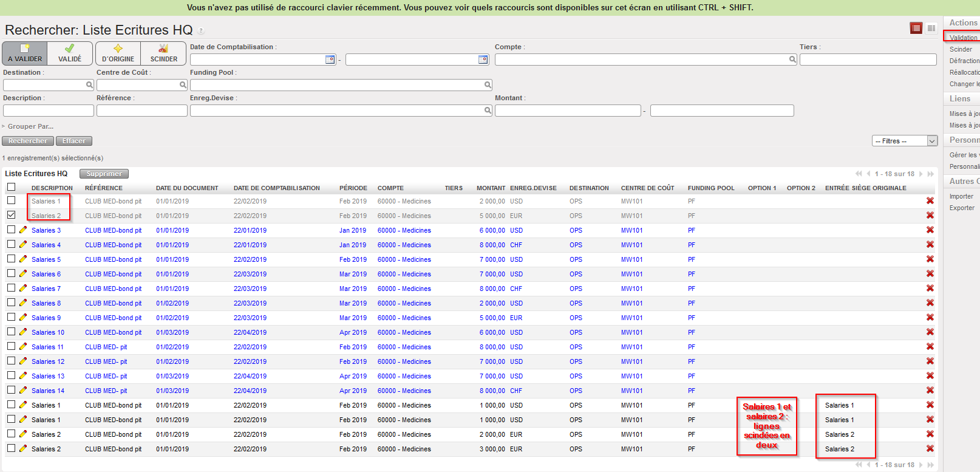Toggle the D'ORIGINE filter

(118, 53)
